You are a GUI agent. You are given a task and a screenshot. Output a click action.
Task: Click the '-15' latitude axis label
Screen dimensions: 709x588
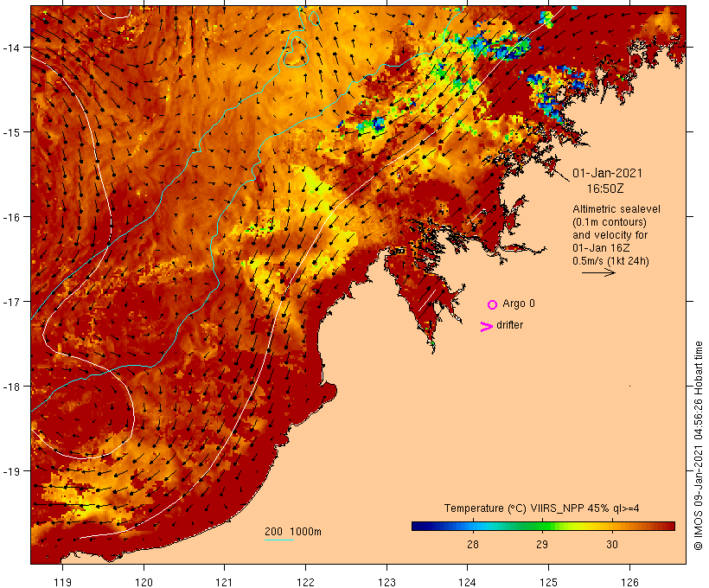click(11, 132)
